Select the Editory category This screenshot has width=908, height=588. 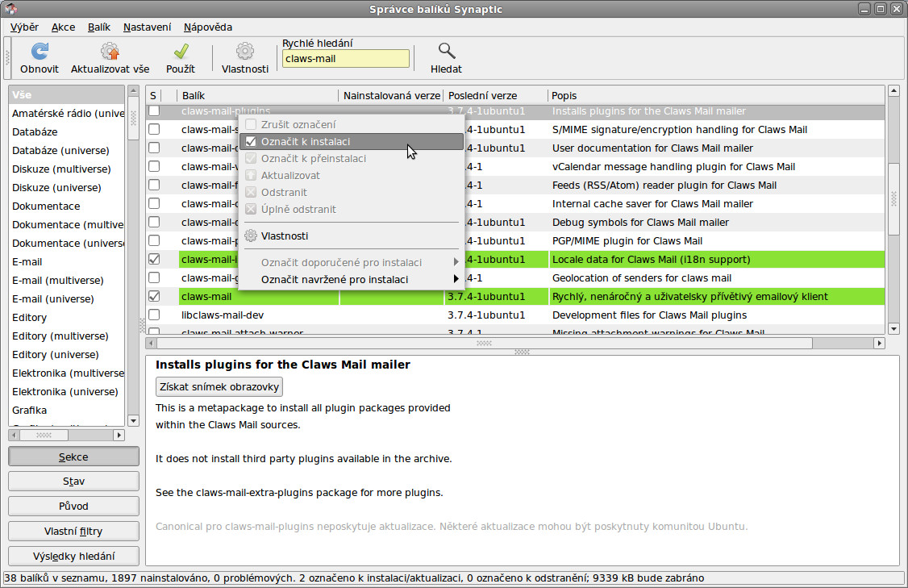coord(67,317)
